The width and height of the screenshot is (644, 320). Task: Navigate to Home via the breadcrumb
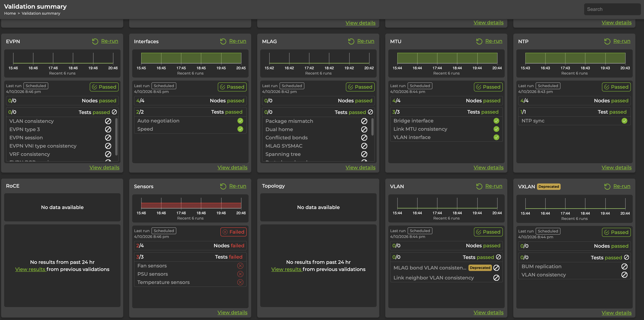pos(10,13)
